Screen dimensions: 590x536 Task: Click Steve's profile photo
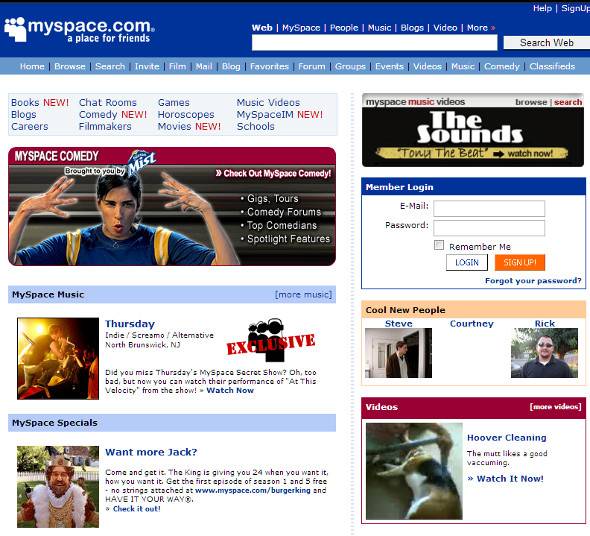pos(398,353)
